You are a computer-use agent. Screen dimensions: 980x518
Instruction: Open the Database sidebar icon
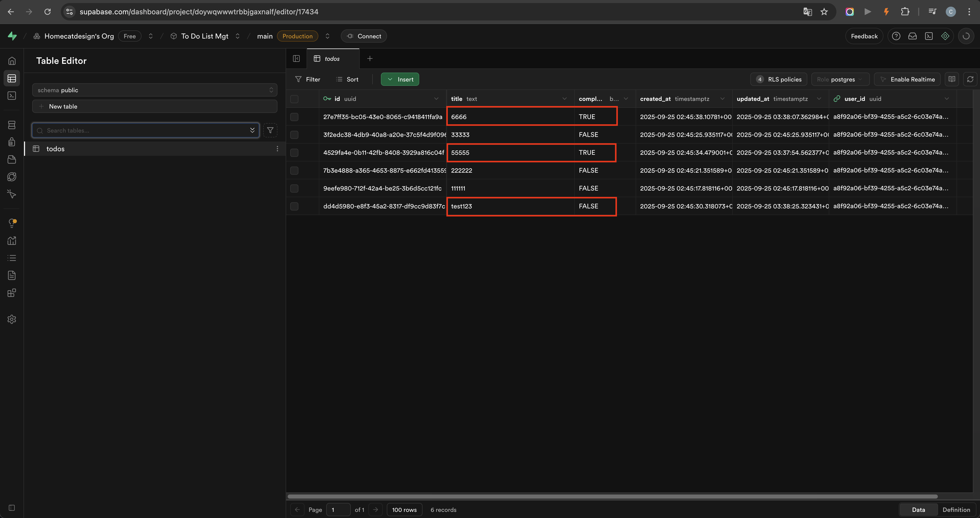pyautogui.click(x=12, y=125)
